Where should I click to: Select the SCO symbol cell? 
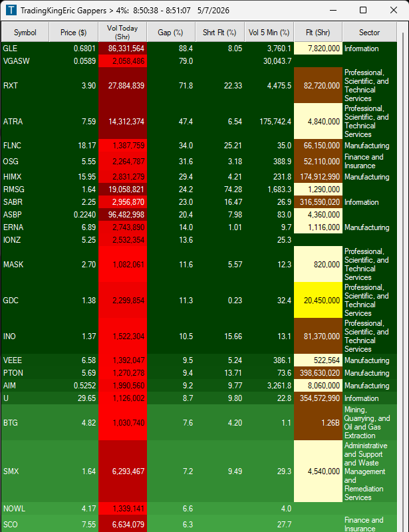click(25, 524)
